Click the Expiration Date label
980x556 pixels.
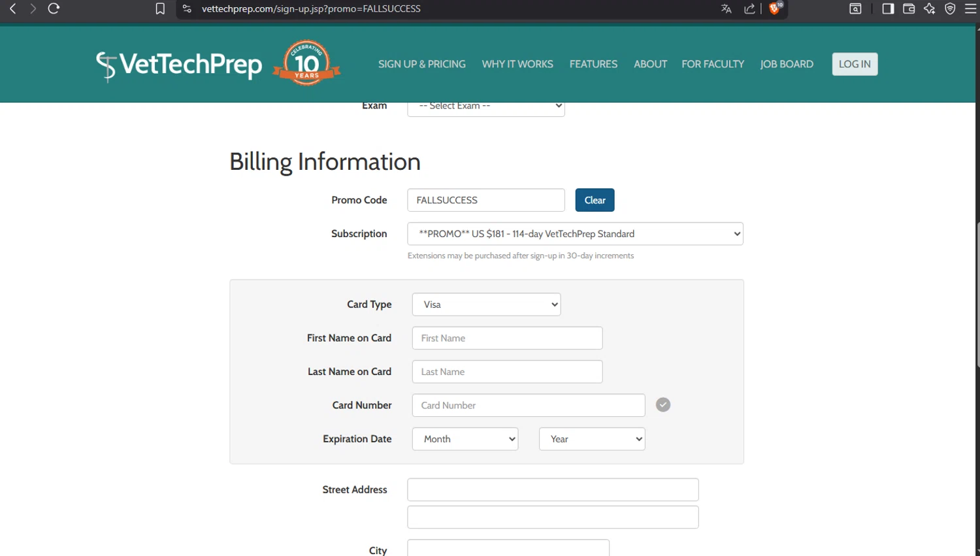[x=357, y=439]
